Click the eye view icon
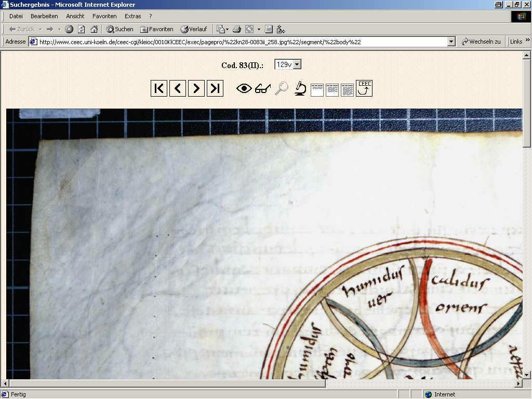This screenshot has height=399, width=532. 244,88
